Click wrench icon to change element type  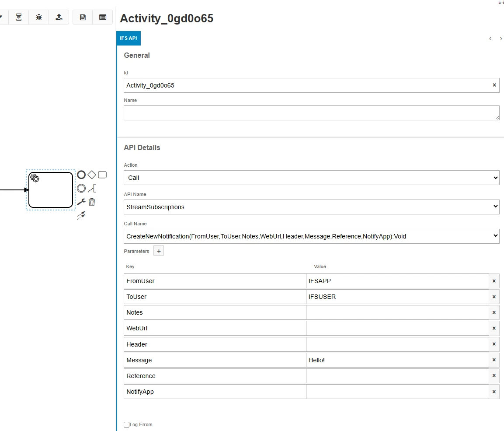pyautogui.click(x=81, y=202)
